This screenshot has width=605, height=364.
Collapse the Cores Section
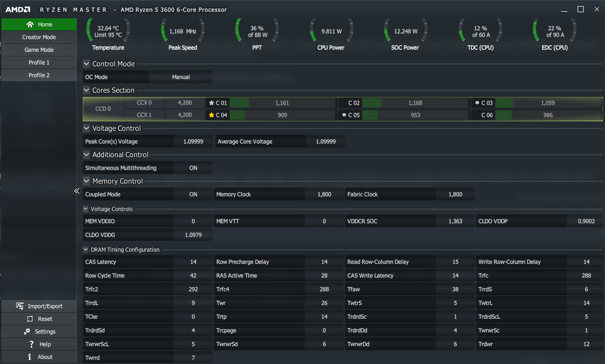point(86,90)
